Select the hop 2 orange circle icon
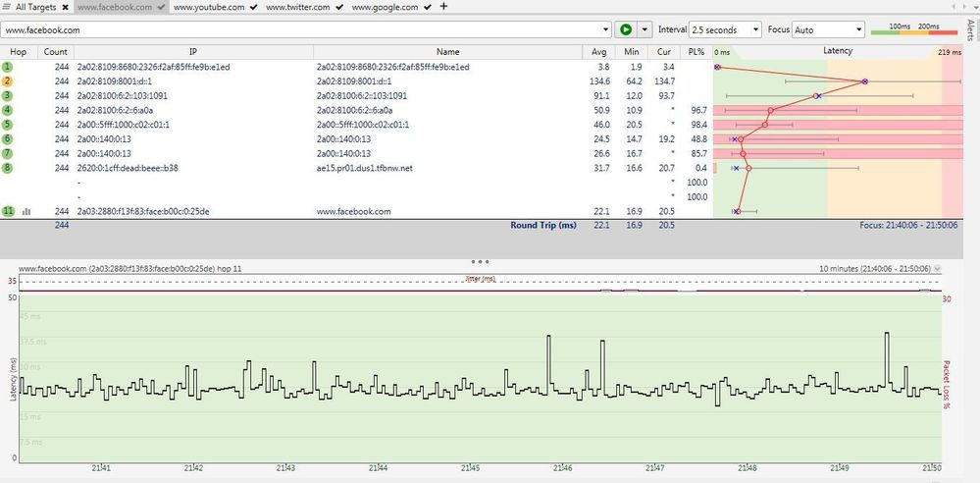 click(x=8, y=81)
